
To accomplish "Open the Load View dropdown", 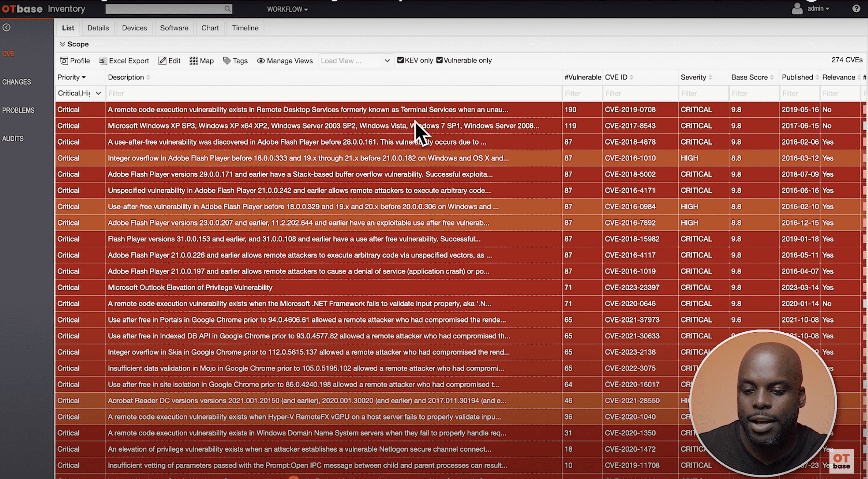I will (356, 61).
